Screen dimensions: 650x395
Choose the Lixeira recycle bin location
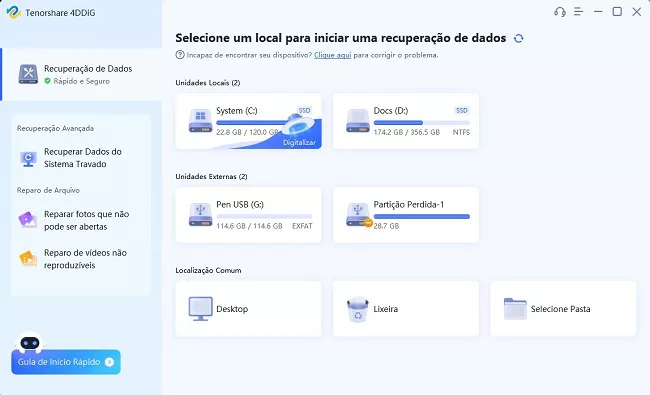(x=406, y=309)
